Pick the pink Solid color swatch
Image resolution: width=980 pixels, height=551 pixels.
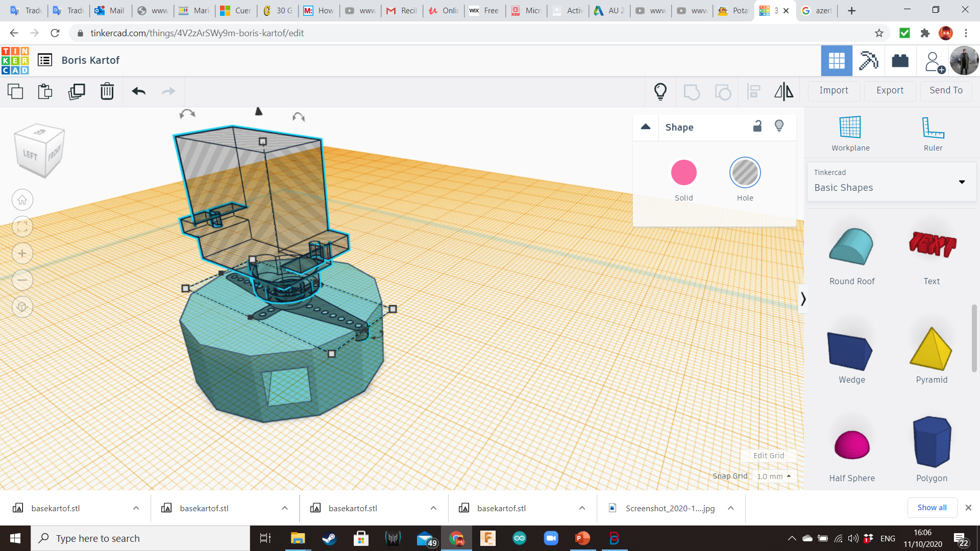pyautogui.click(x=683, y=173)
